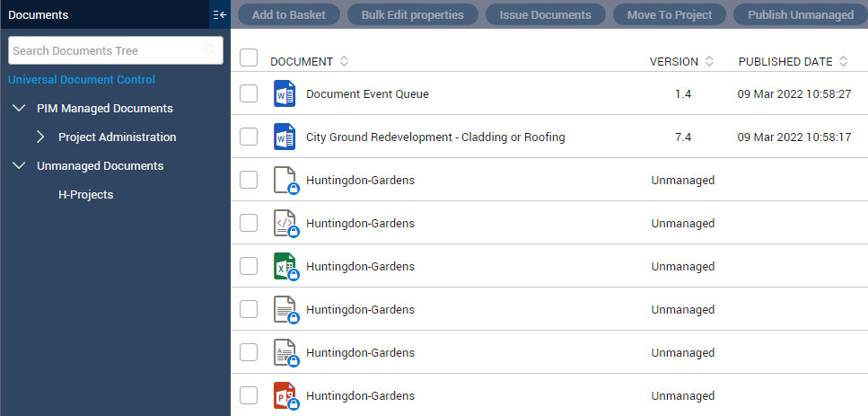868x416 pixels.
Task: Click Word icon for City Ground Redevelopment
Action: [285, 137]
